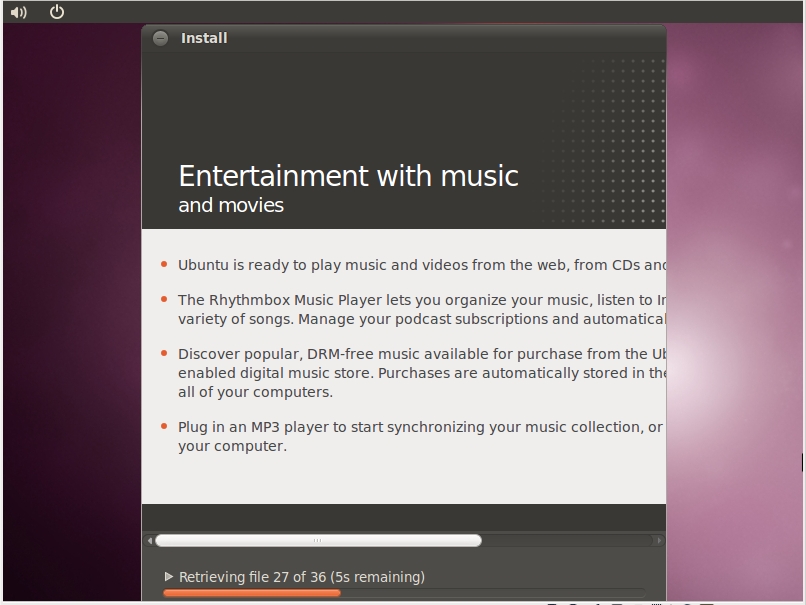Click the 'Plug in an MP3 player' bullet text

(x=420, y=436)
